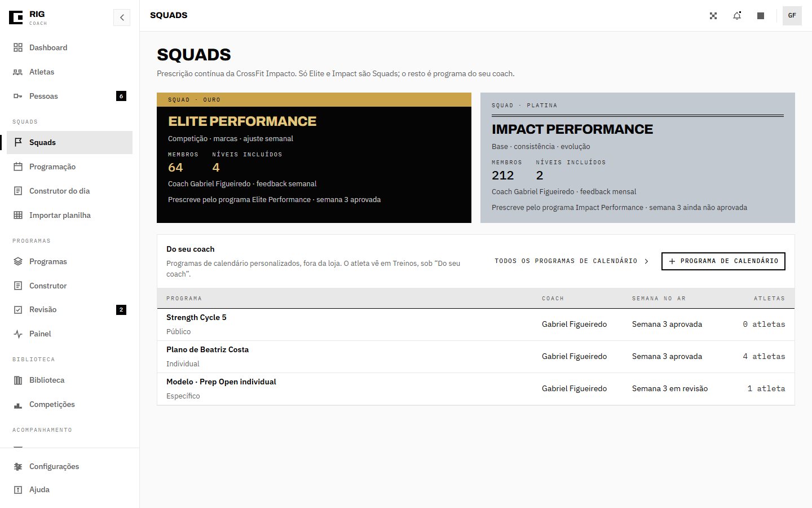Open Pessoas in the sidebar
Image resolution: width=812 pixels, height=508 pixels.
pyautogui.click(x=69, y=96)
